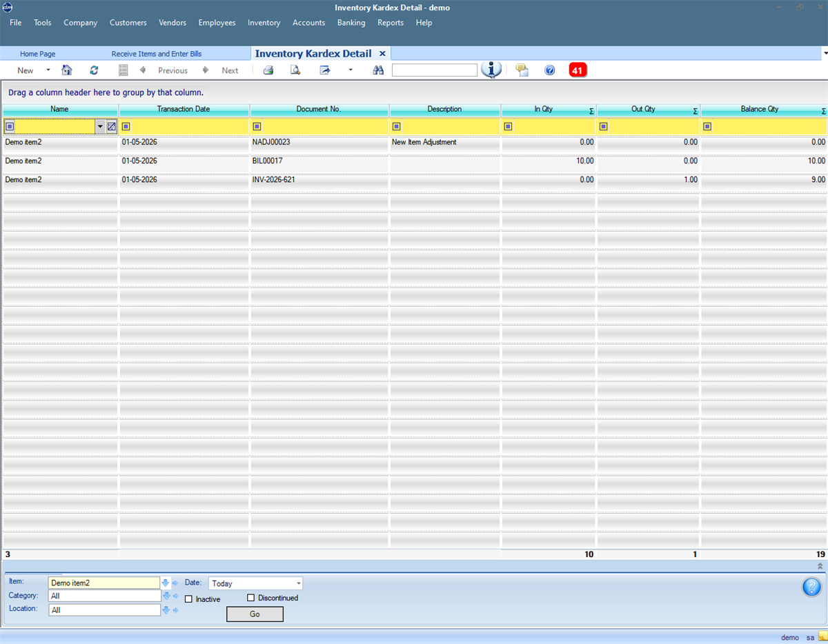Click the down arrow icon beside Category field
The height and width of the screenshot is (644, 828).
(166, 596)
